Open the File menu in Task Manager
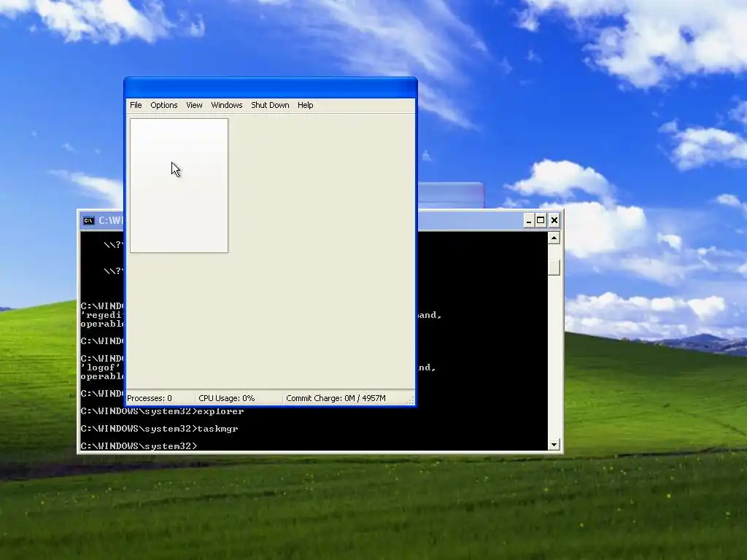This screenshot has height=560, width=747. coord(136,105)
